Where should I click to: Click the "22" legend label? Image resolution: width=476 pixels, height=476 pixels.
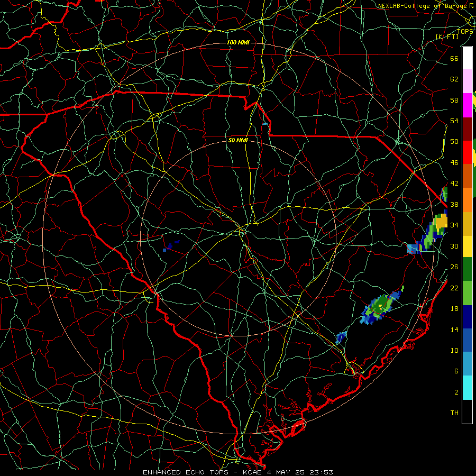pyautogui.click(x=454, y=288)
